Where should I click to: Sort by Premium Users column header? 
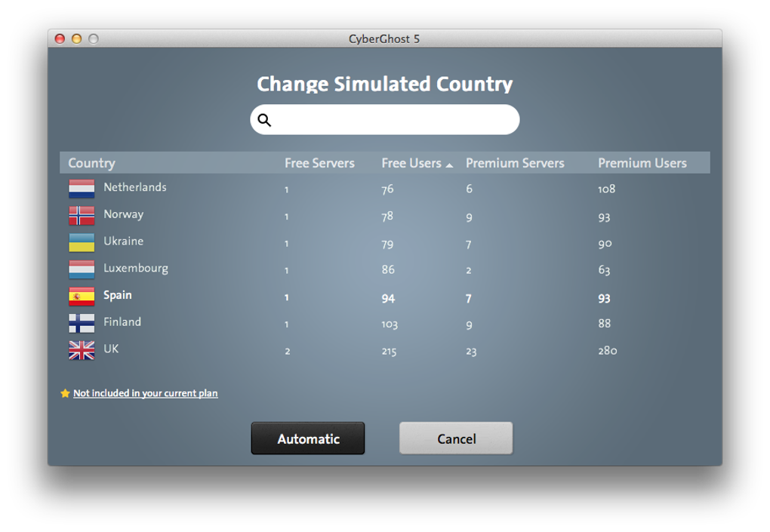point(642,163)
